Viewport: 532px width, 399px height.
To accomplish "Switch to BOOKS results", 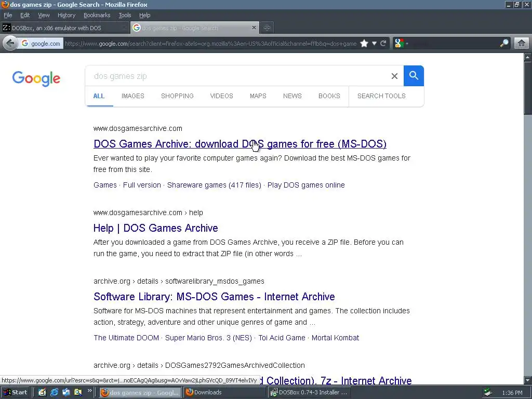I will click(329, 96).
